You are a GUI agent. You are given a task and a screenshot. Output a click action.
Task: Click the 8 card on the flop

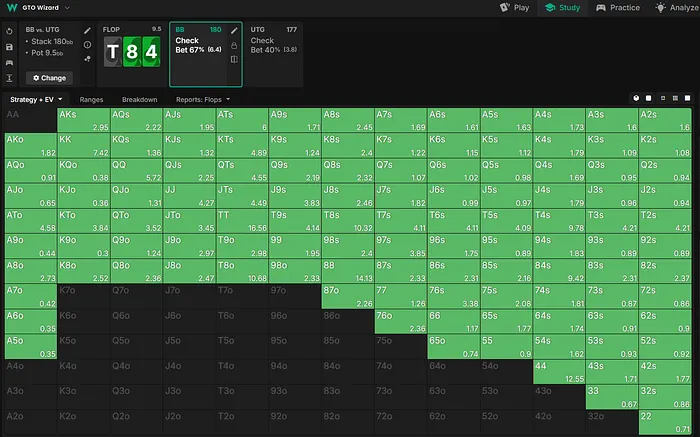click(x=131, y=51)
